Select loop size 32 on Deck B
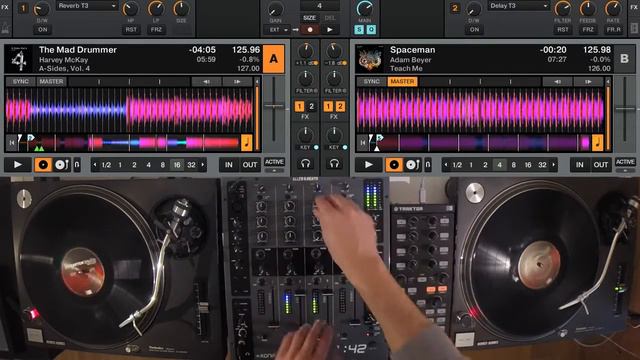Image resolution: width=640 pixels, height=360 pixels. pos(542,165)
